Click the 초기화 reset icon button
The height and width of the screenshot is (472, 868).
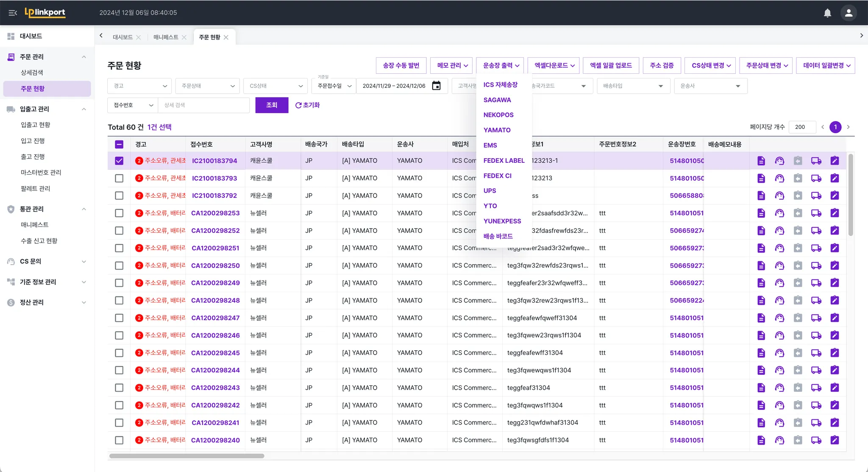coord(307,105)
